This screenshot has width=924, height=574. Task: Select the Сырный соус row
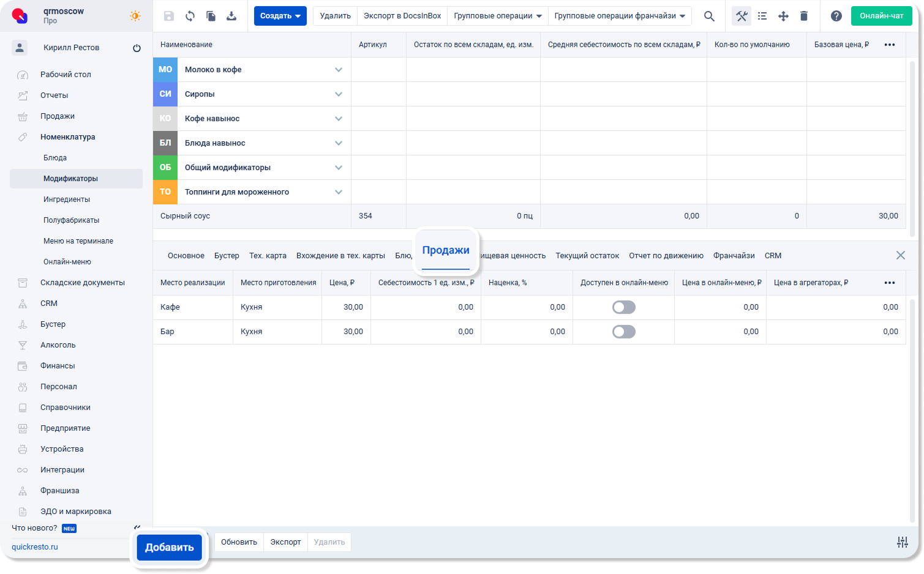529,216
